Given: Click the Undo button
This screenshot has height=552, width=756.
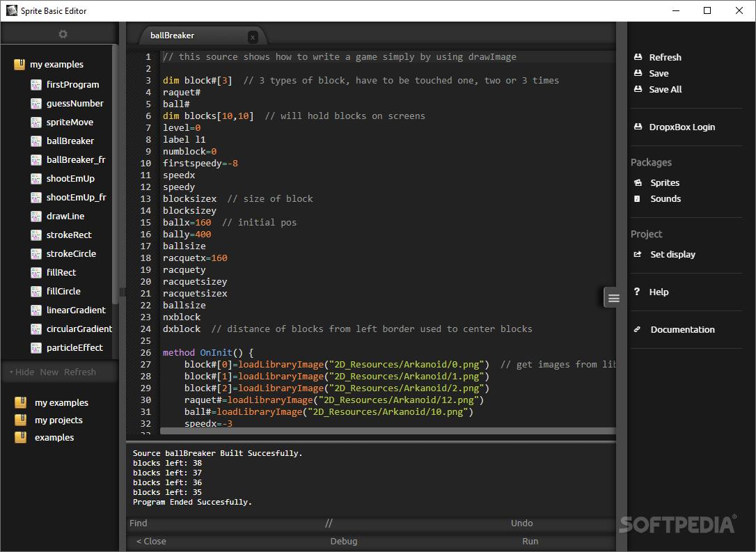Looking at the screenshot, I should click(x=521, y=523).
